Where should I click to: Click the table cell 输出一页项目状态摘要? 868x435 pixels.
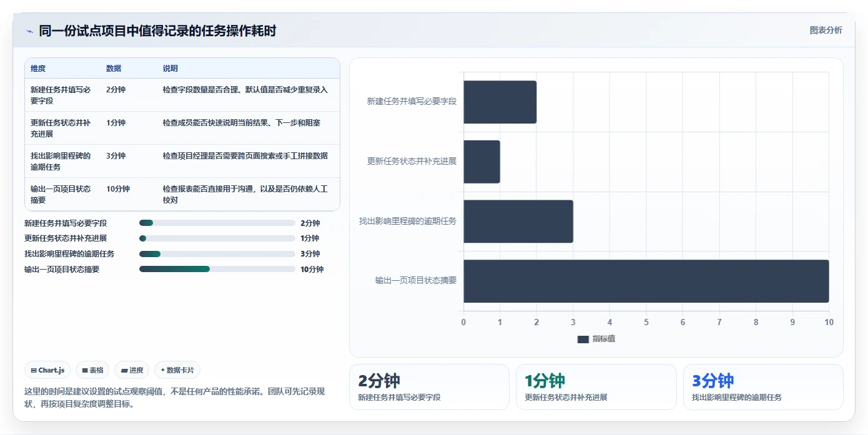coord(61,194)
